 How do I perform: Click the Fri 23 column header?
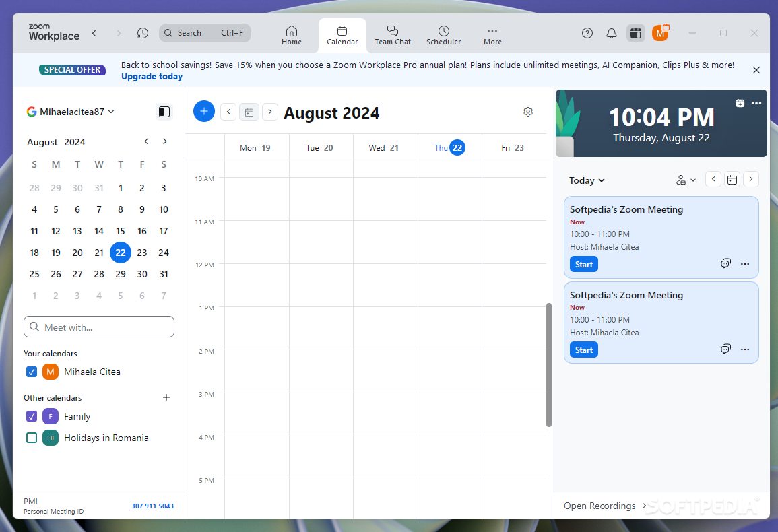click(513, 148)
